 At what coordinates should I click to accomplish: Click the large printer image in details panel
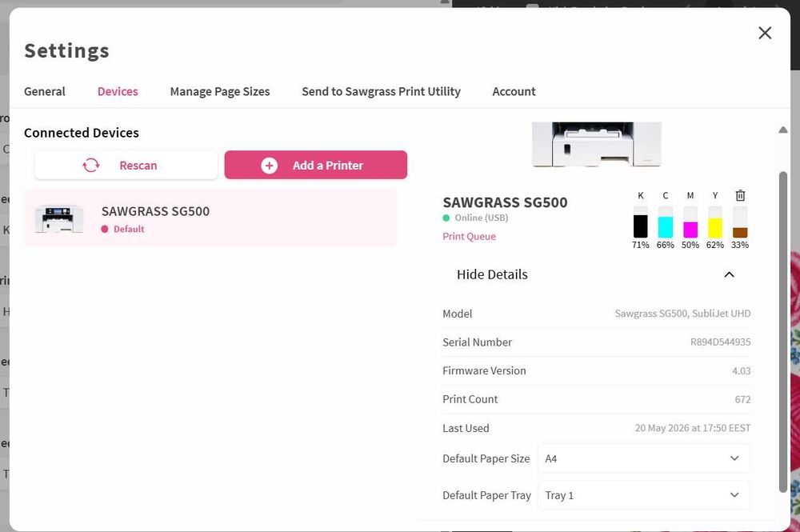(597, 144)
